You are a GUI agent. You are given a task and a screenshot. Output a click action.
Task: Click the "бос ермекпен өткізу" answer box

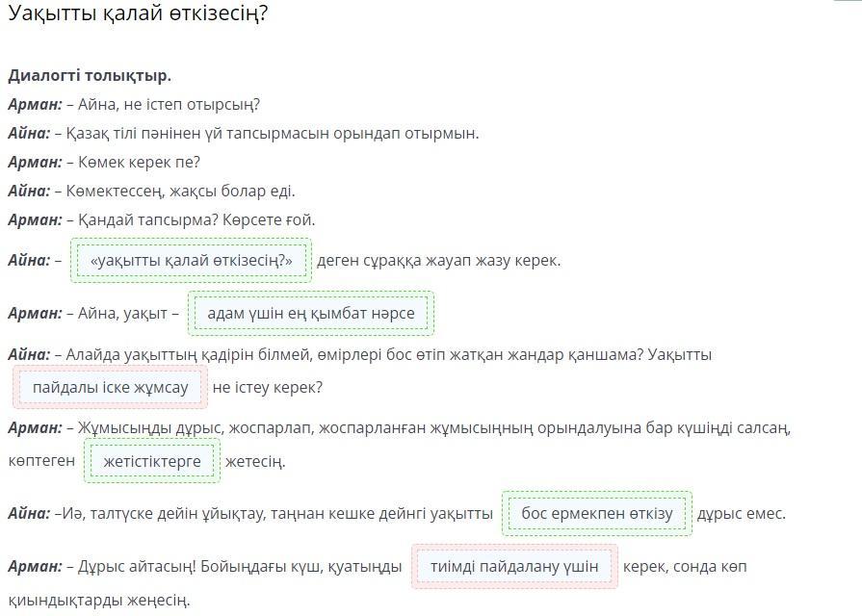pyautogui.click(x=597, y=513)
